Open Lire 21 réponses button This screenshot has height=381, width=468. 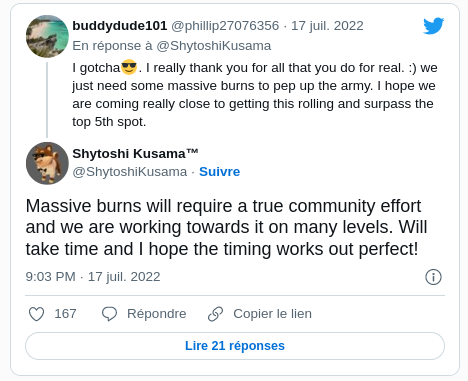(235, 346)
